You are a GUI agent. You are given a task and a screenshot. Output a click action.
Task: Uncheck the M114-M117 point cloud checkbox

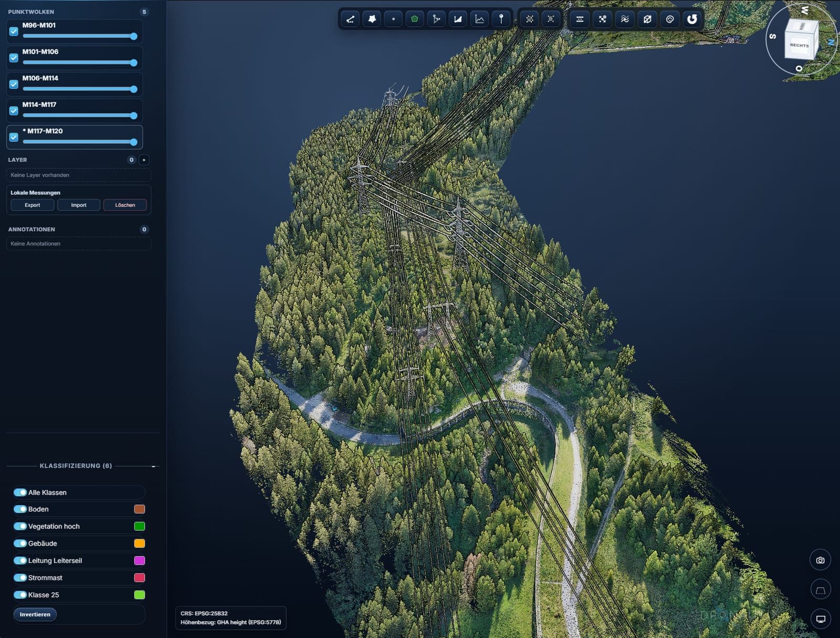point(14,111)
